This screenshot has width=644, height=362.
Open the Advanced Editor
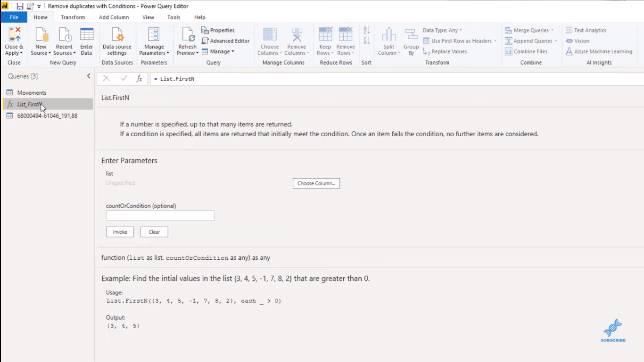pos(225,41)
